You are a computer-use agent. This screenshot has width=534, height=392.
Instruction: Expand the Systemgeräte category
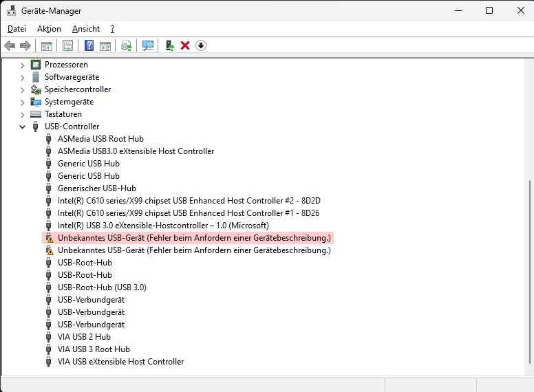(22, 102)
